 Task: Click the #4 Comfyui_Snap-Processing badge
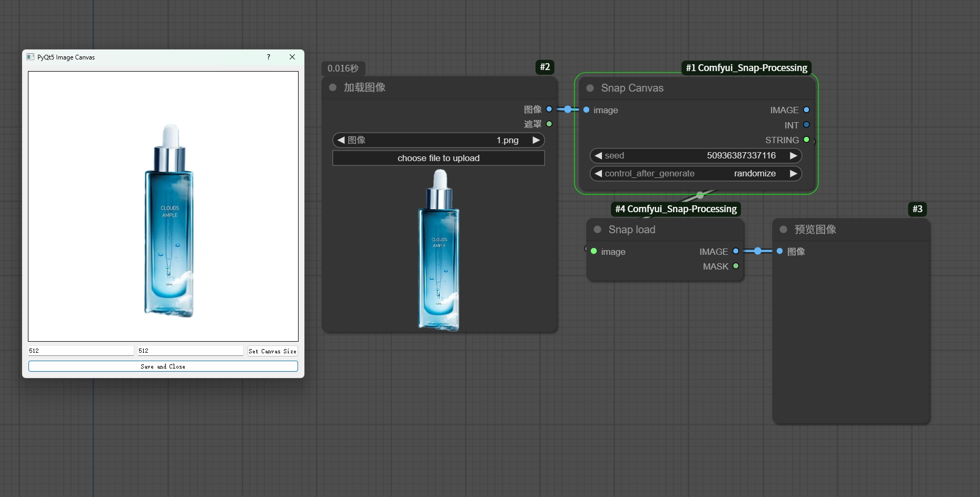click(676, 209)
